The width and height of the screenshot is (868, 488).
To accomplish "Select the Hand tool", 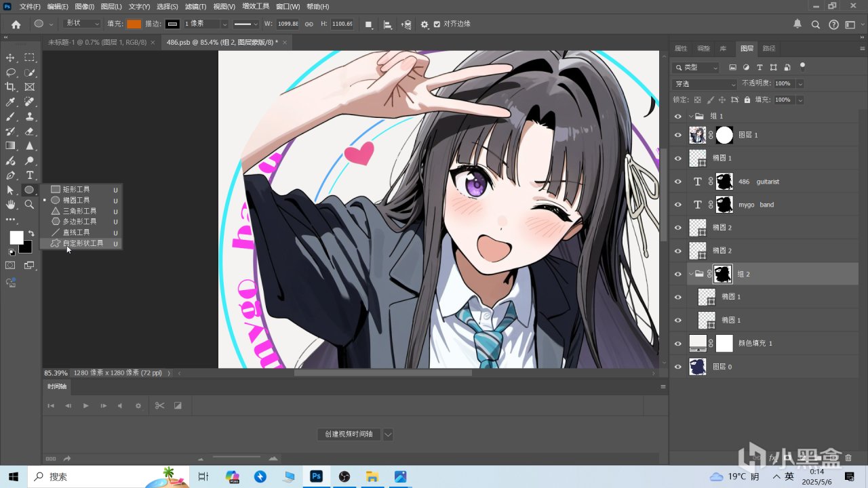I will [10, 205].
